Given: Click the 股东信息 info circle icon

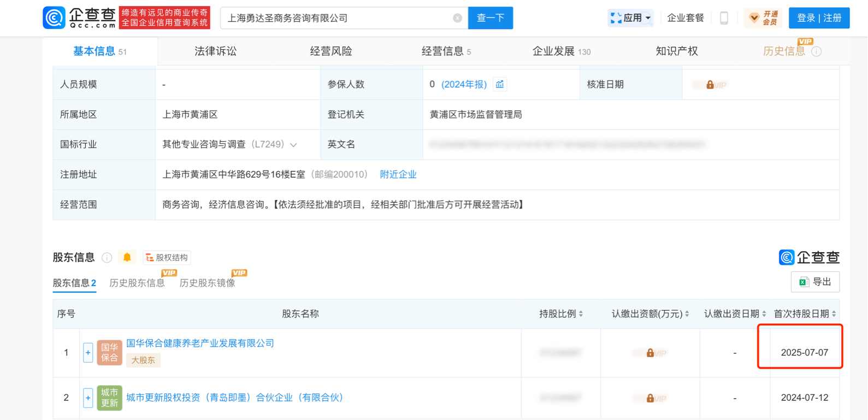Looking at the screenshot, I should click(x=107, y=258).
